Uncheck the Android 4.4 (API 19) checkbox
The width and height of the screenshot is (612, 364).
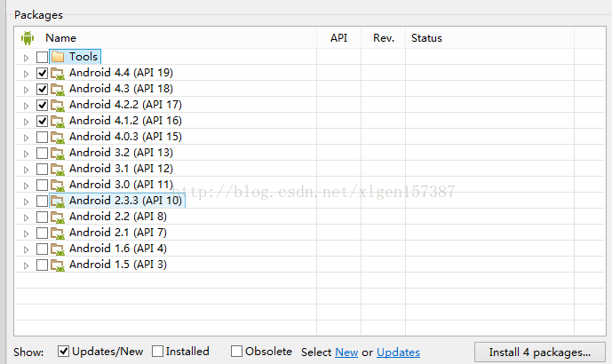click(42, 73)
